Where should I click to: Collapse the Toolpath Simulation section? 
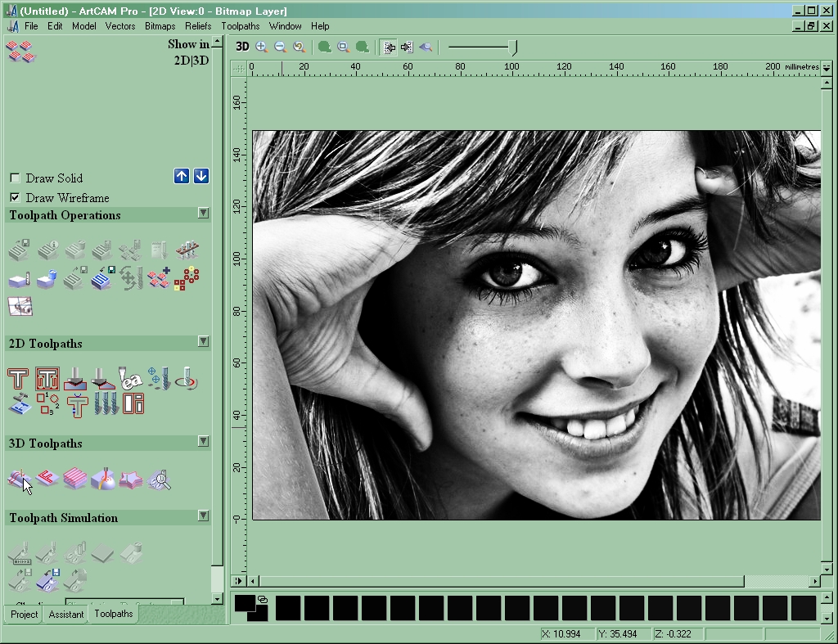pos(203,516)
